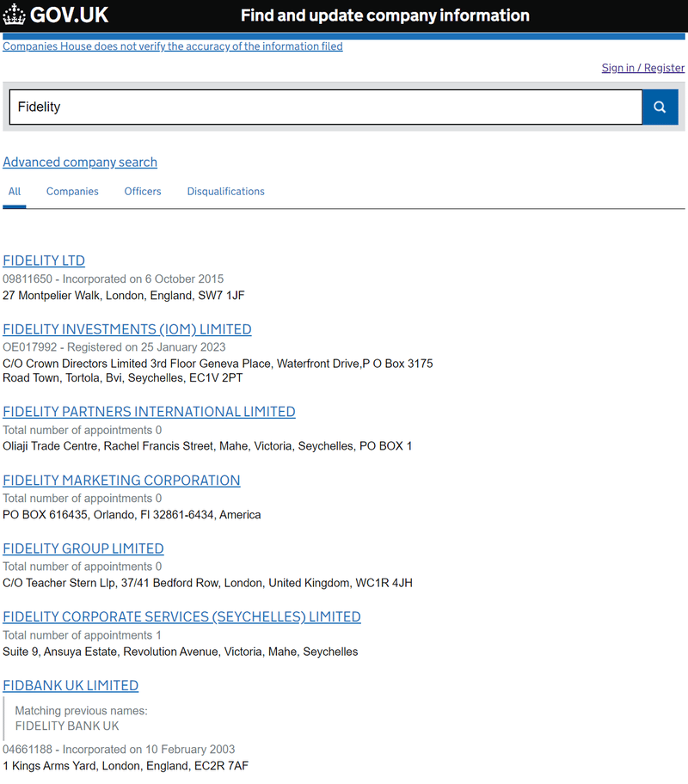
Task: Open the Disqualifications tab
Action: 225,192
